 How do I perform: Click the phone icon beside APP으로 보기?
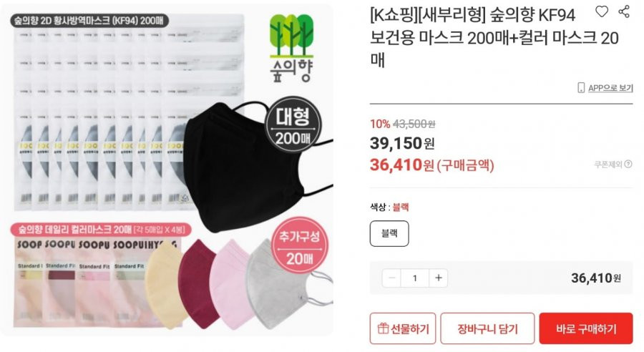[x=581, y=87]
